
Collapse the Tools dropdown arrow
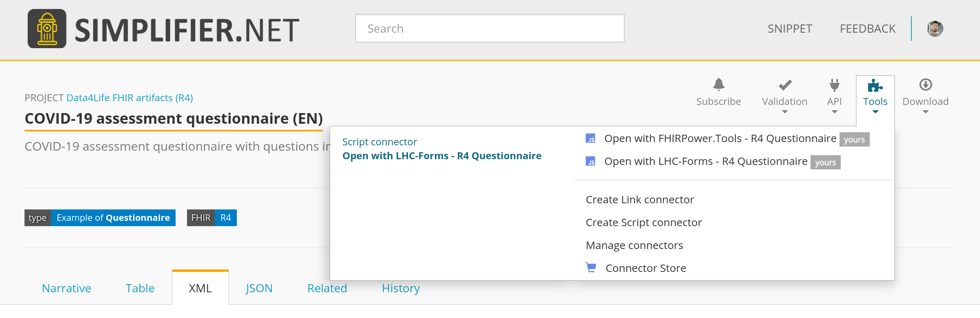click(875, 112)
